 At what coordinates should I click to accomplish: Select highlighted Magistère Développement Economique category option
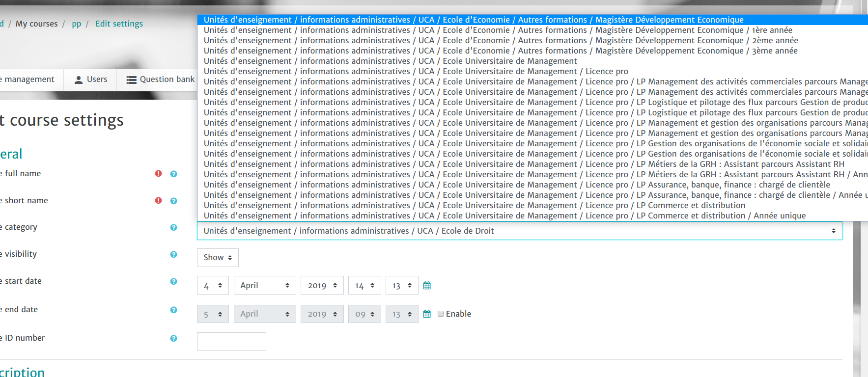(532, 20)
